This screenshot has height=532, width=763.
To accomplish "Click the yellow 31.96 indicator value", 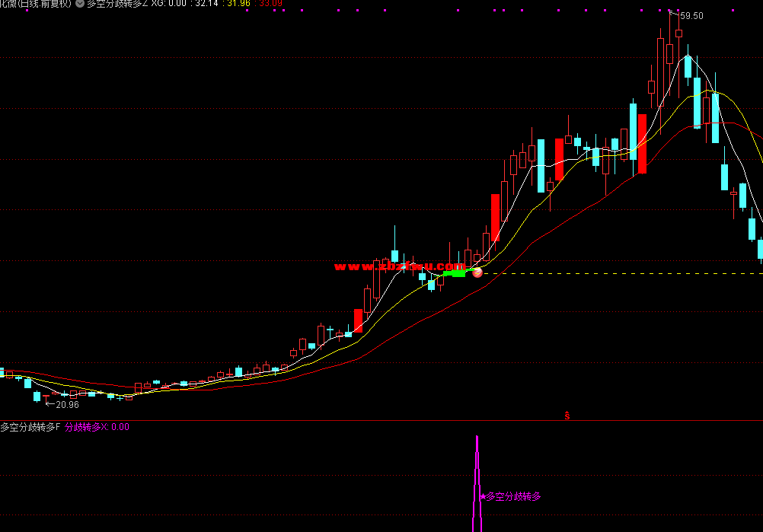I will pos(238,3).
